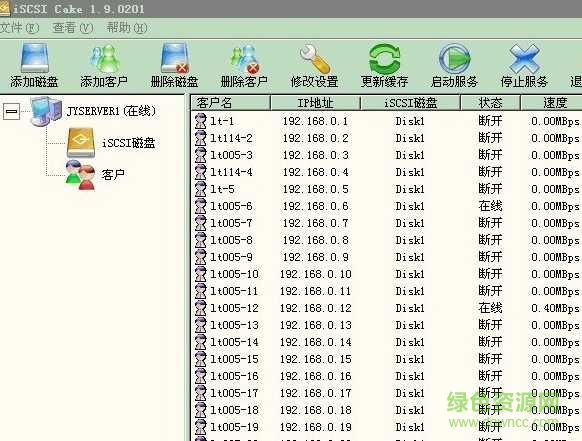Select the JYSERVER1 server computer icon
Screen dimensions: 582x441
point(46,111)
